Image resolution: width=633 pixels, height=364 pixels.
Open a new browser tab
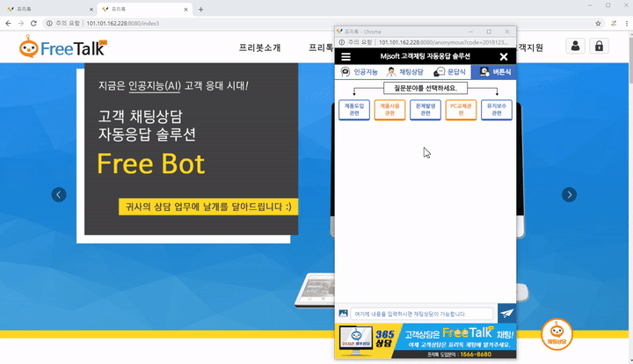tap(200, 10)
